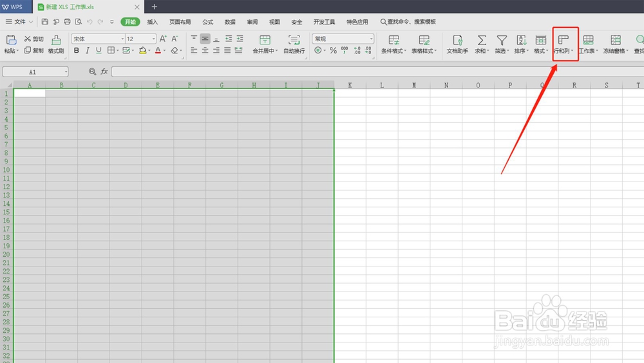
Task: Align text left horizontally
Action: pos(194,50)
